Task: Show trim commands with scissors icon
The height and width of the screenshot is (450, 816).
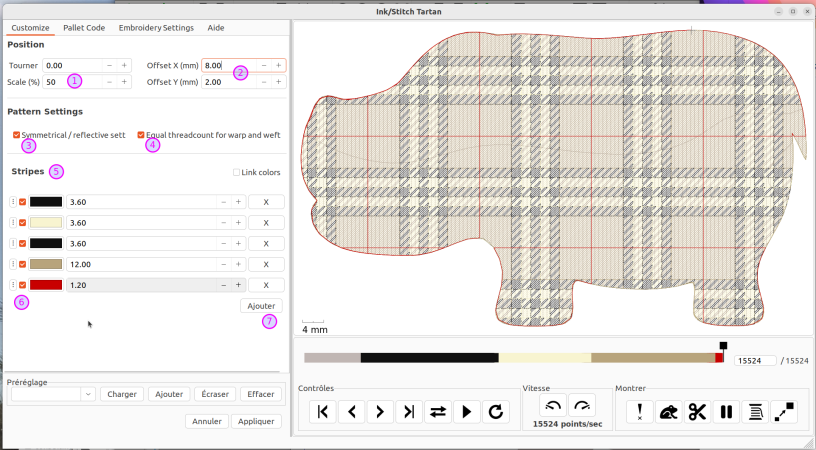Action: (x=697, y=412)
